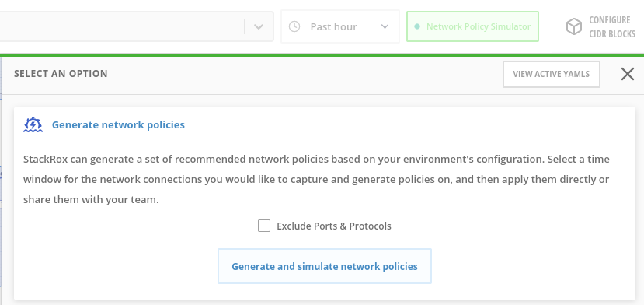This screenshot has width=644, height=305.
Task: Click the Exclude Ports & Protocols label
Action: 334,226
